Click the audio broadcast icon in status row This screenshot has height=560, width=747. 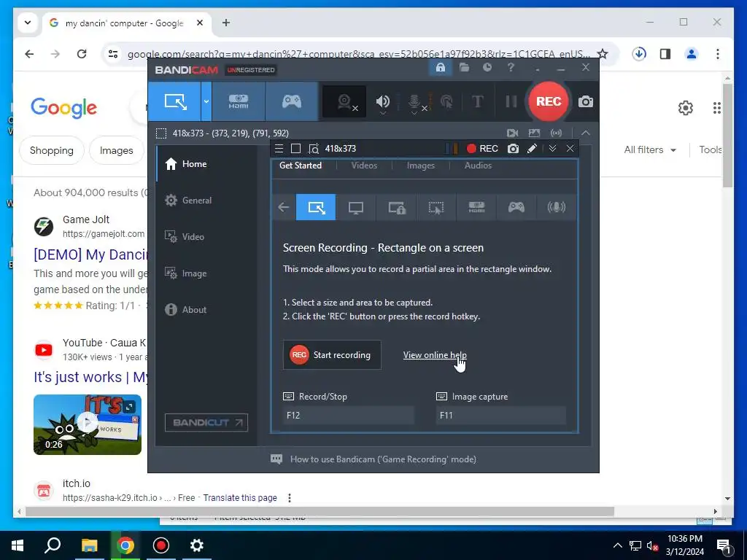point(556,133)
